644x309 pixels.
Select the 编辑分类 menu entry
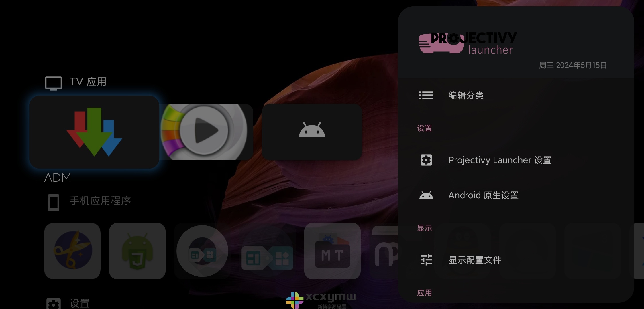[x=466, y=96]
